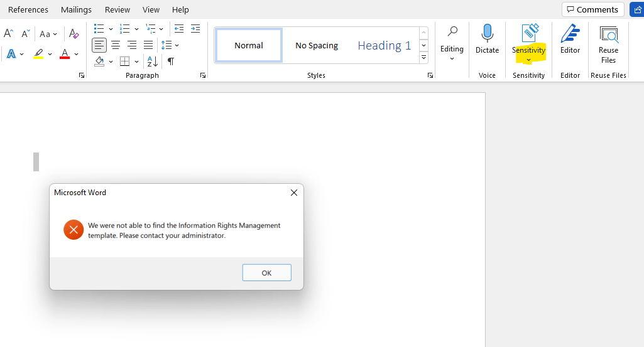
Task: Toggle show/hide paragraph marks
Action: tap(171, 61)
